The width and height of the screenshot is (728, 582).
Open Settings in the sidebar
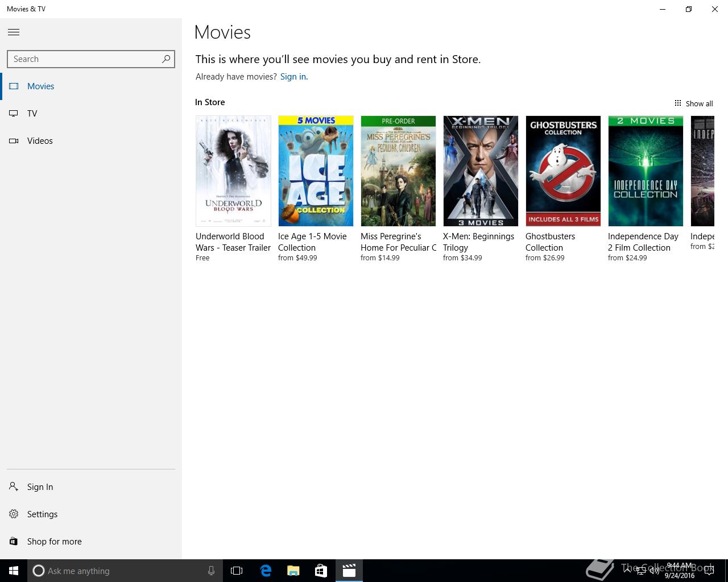tap(91, 514)
